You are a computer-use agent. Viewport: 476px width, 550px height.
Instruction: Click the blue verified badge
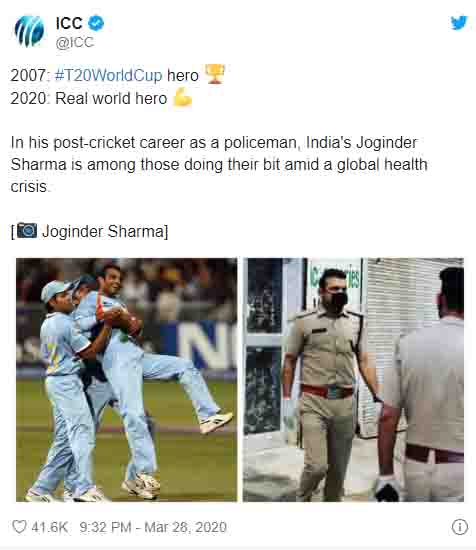click(x=95, y=24)
